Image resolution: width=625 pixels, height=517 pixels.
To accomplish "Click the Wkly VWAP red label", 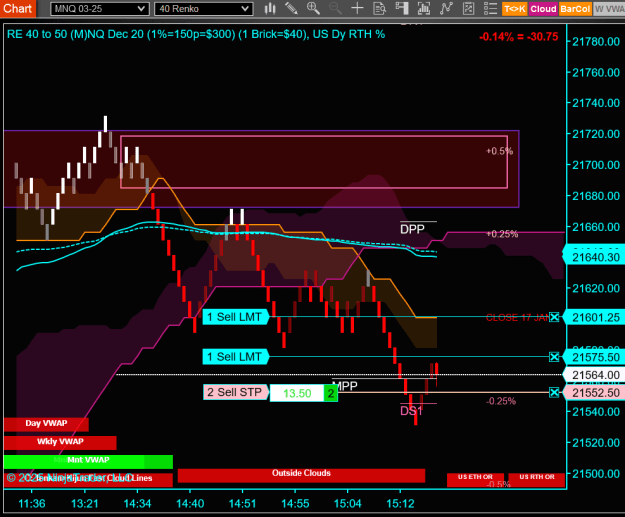I will pyautogui.click(x=60, y=442).
